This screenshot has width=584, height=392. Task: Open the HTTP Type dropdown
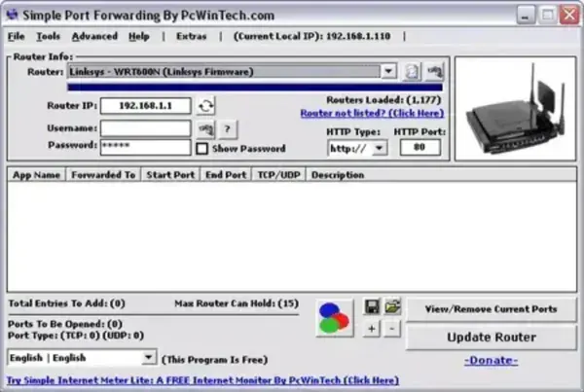380,148
